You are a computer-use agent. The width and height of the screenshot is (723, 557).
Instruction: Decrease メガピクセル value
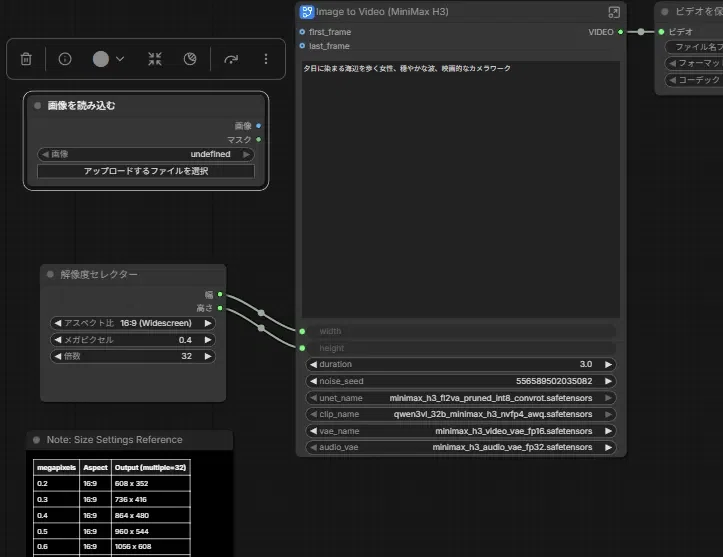coord(58,340)
